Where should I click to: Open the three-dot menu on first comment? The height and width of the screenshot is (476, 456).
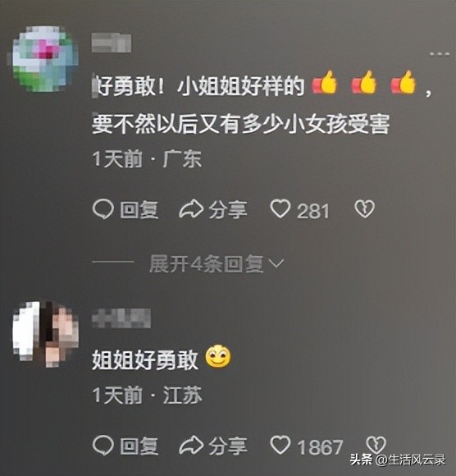point(440,55)
